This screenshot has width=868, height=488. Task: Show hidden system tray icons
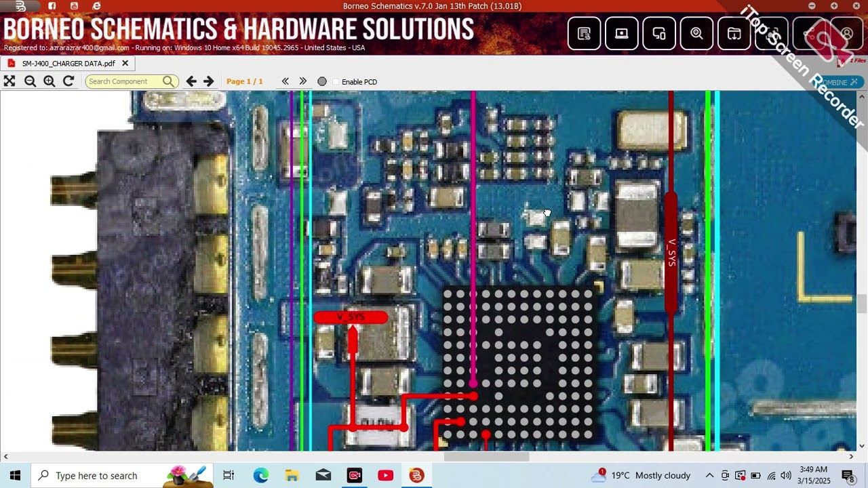coord(709,475)
